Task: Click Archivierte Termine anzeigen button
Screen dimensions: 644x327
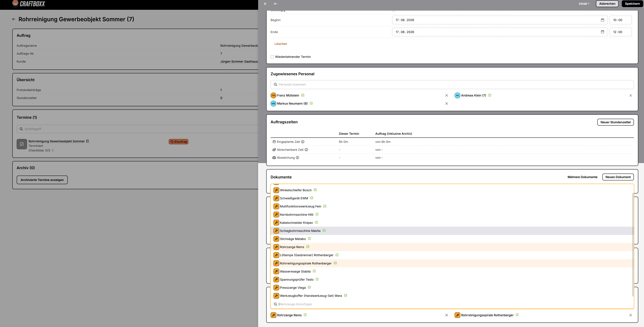Action: point(42,180)
